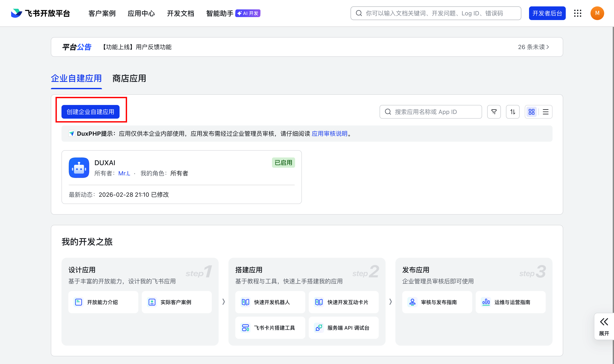Open the filter icon next to app search
The image size is (614, 364).
(x=494, y=112)
